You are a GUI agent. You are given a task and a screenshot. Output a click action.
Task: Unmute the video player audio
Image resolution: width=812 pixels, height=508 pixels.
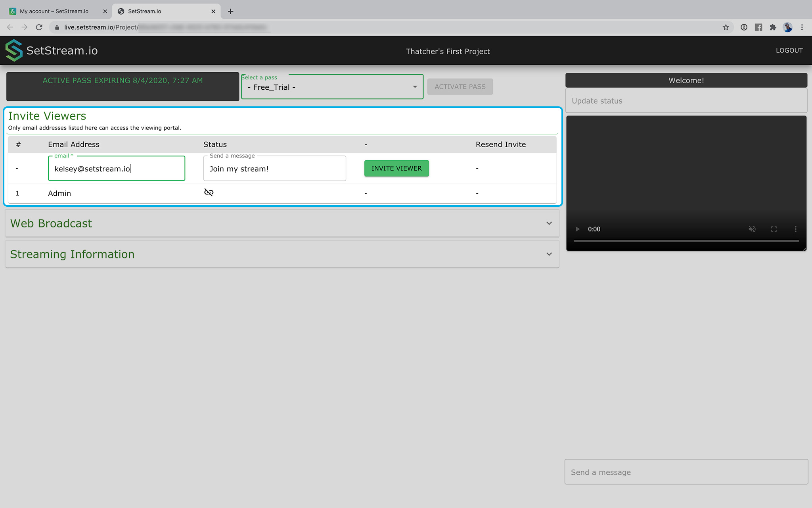(752, 229)
